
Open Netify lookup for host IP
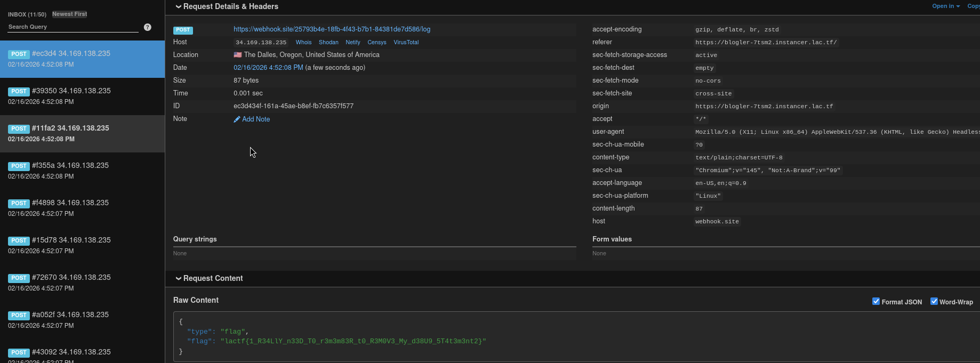[352, 42]
